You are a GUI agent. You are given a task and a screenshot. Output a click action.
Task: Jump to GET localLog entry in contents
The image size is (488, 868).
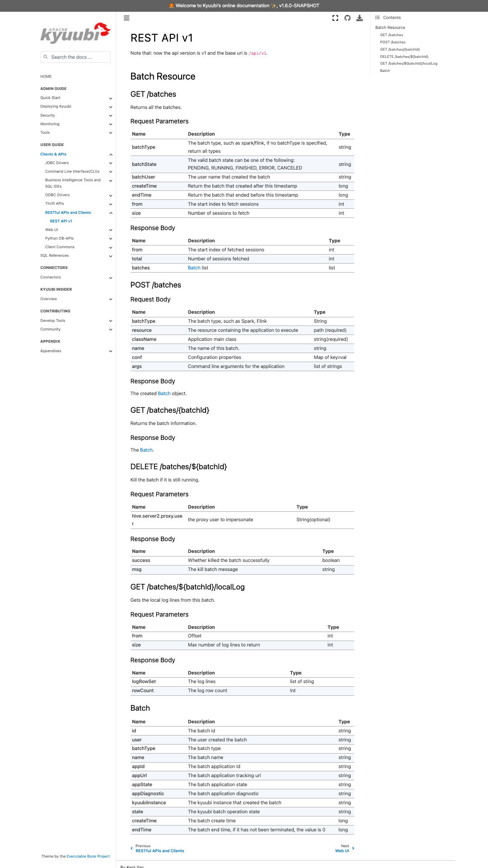[x=408, y=63]
